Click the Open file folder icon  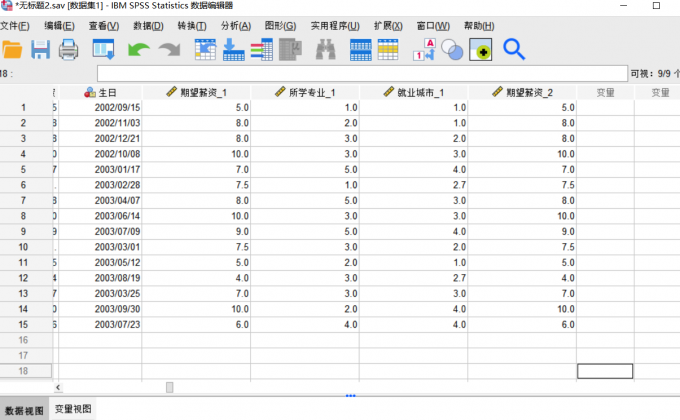pos(11,48)
